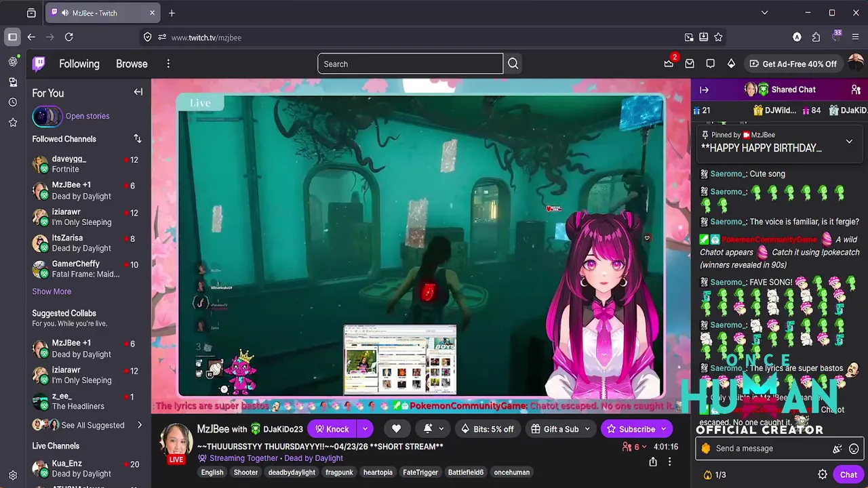Expand the pinned birthday message
The width and height of the screenshot is (868, 488).
[x=849, y=142]
